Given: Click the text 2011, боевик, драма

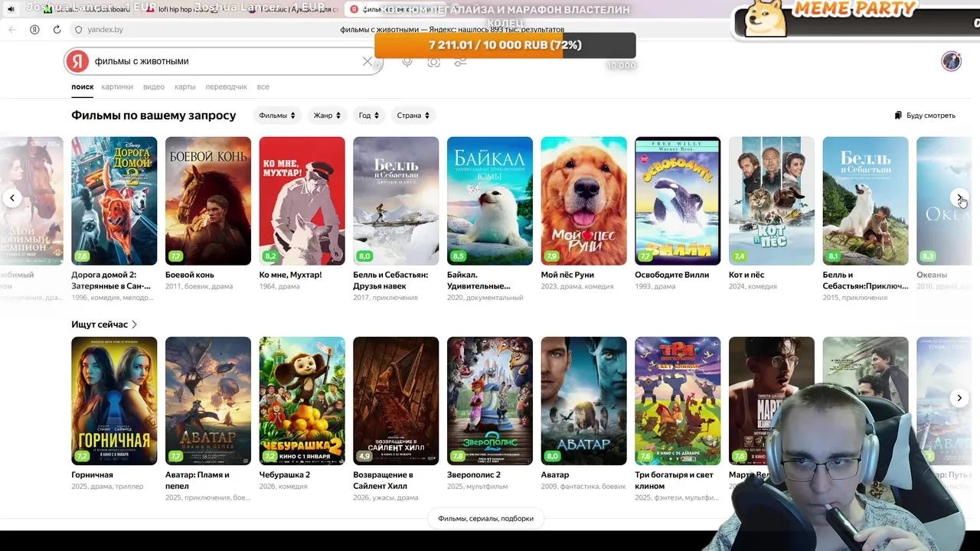Looking at the screenshot, I should coord(199,286).
